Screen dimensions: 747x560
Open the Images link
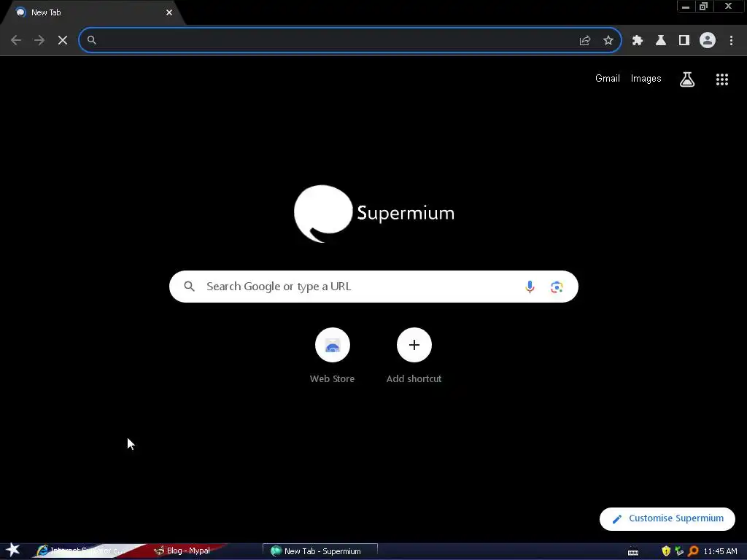coord(646,79)
